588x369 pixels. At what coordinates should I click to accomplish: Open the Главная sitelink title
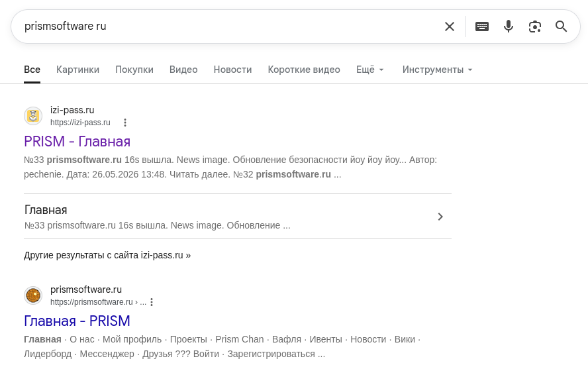[x=46, y=210]
